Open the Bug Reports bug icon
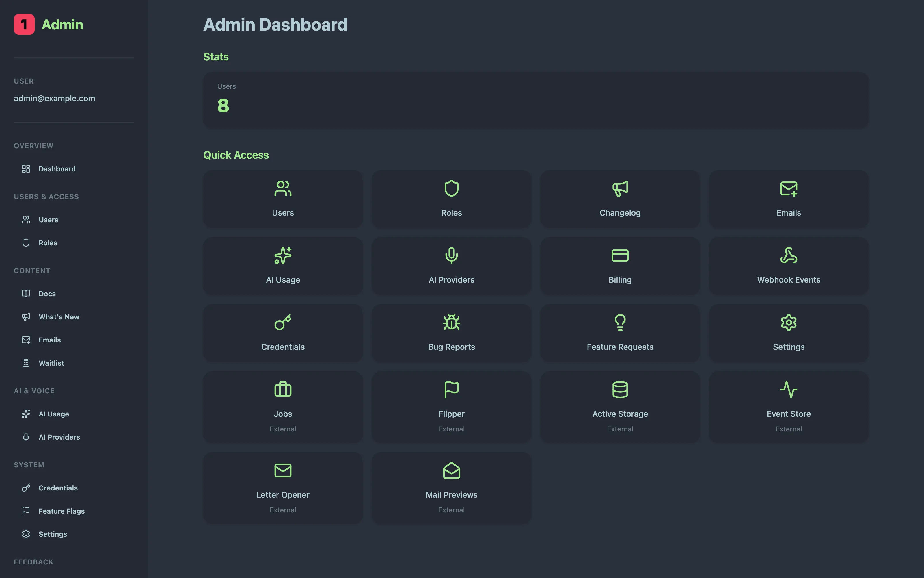This screenshot has height=578, width=924. click(451, 322)
